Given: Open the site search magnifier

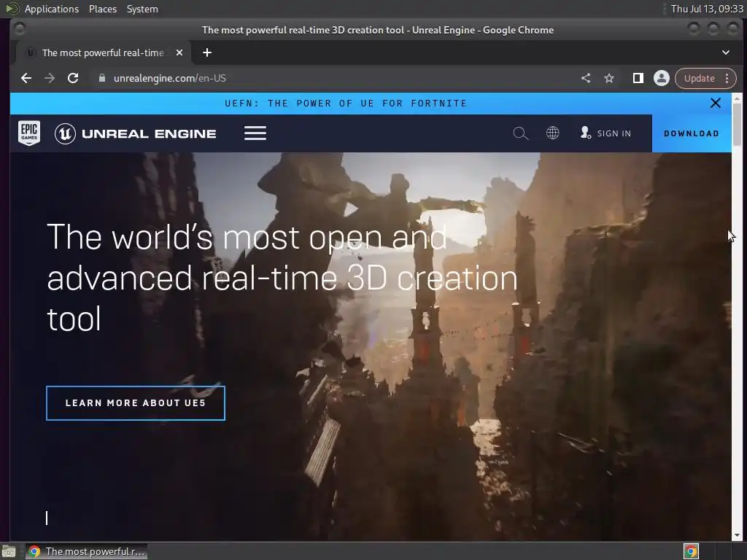Looking at the screenshot, I should [x=521, y=133].
